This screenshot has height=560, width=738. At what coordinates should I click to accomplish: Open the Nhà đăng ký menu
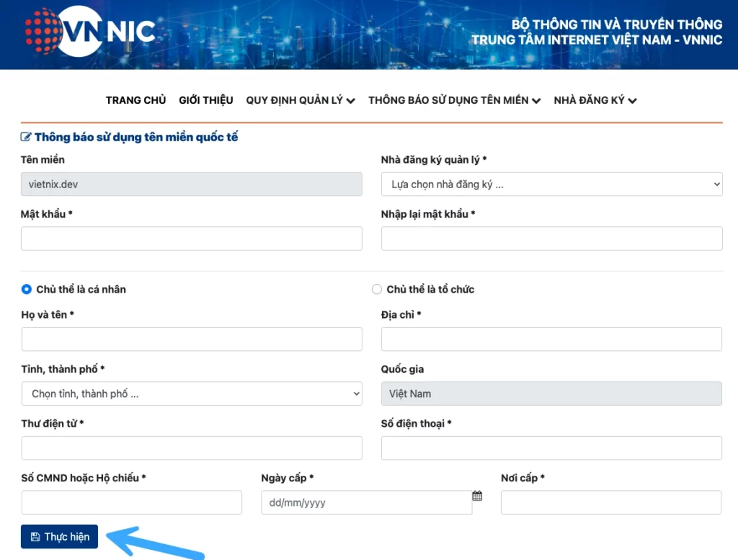coord(595,100)
